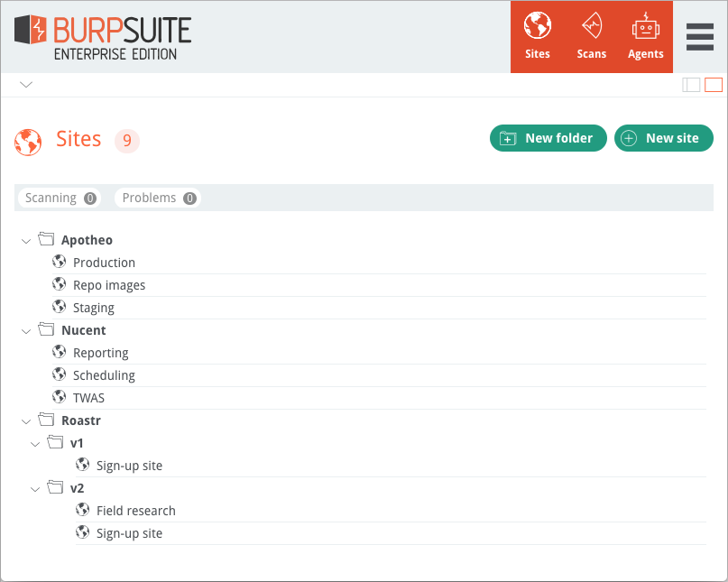Click globe icon beside Repo images

[59, 284]
